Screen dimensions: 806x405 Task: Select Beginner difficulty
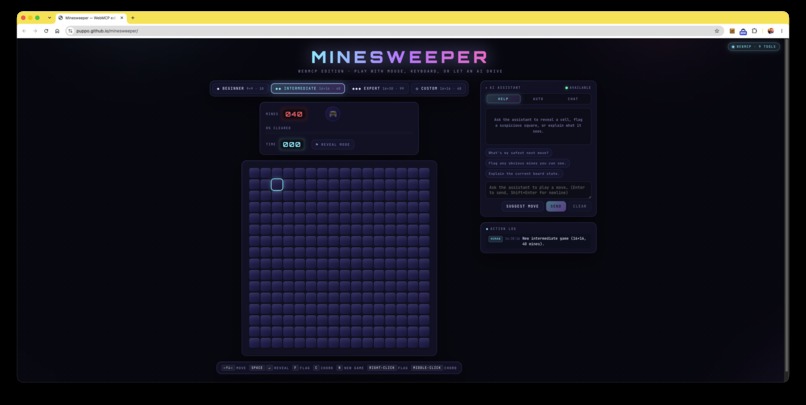[240, 88]
